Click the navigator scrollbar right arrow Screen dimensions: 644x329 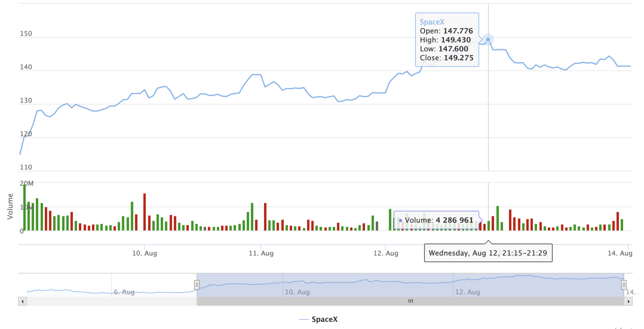point(628,301)
